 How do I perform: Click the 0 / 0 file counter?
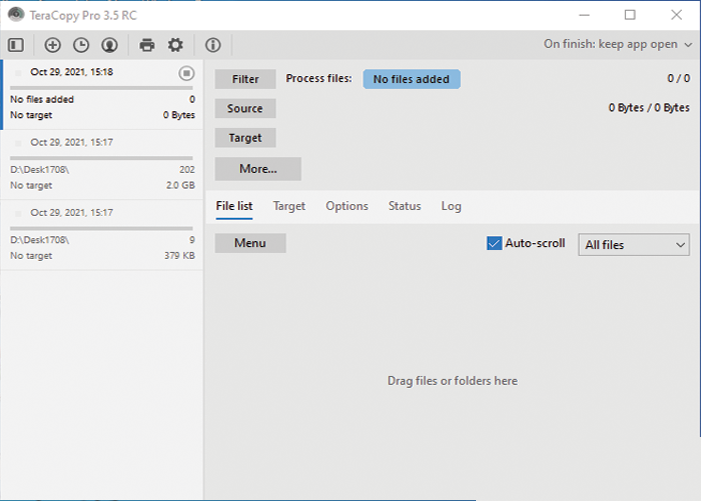pos(678,78)
